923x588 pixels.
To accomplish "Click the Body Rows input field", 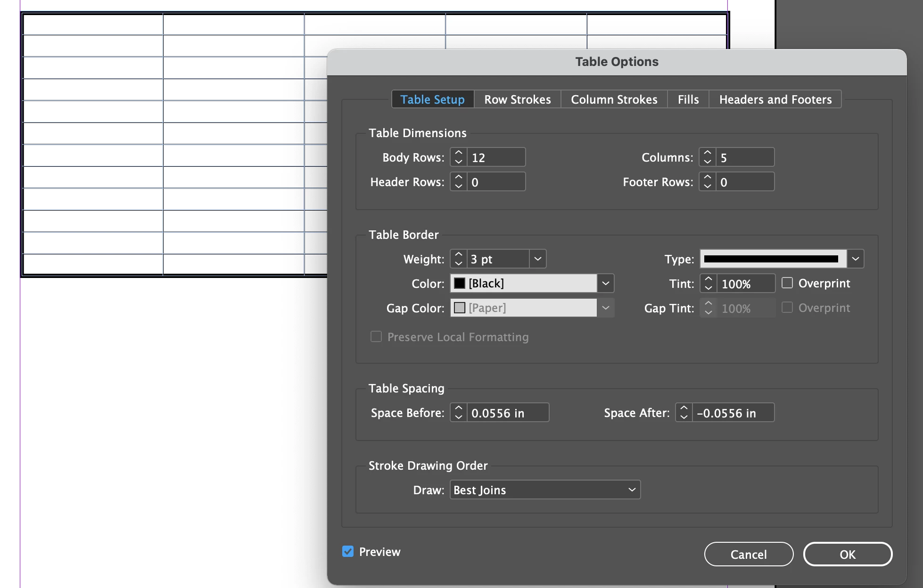I will coord(496,157).
